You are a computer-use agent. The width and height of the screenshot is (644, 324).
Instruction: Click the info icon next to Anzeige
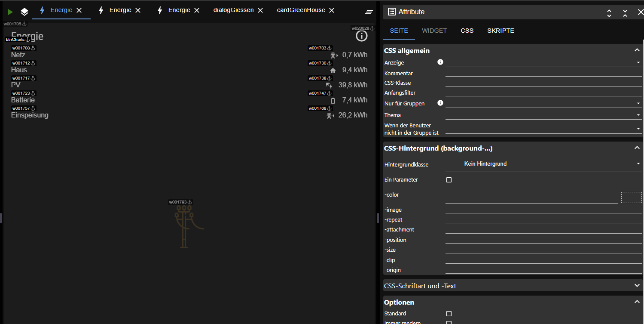tap(440, 62)
